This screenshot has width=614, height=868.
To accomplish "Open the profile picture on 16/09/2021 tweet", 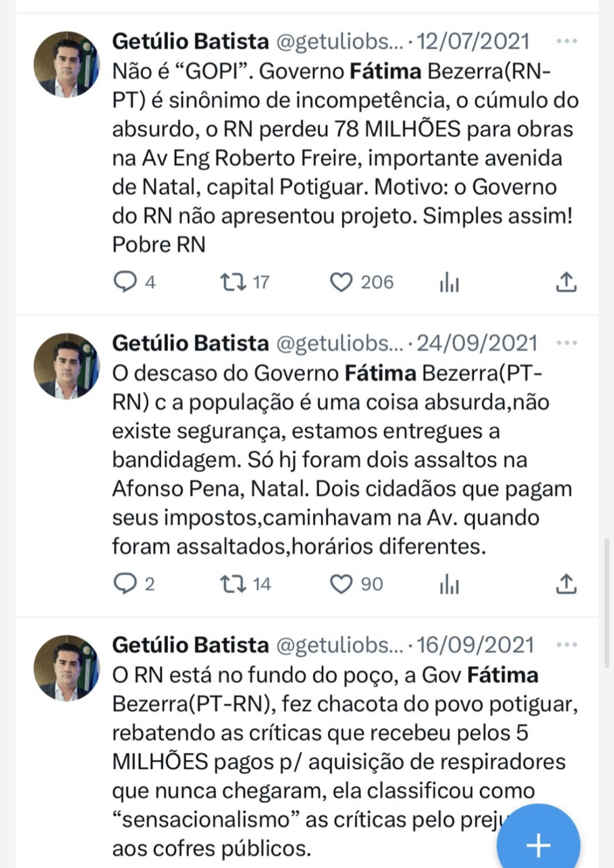I will (x=67, y=668).
